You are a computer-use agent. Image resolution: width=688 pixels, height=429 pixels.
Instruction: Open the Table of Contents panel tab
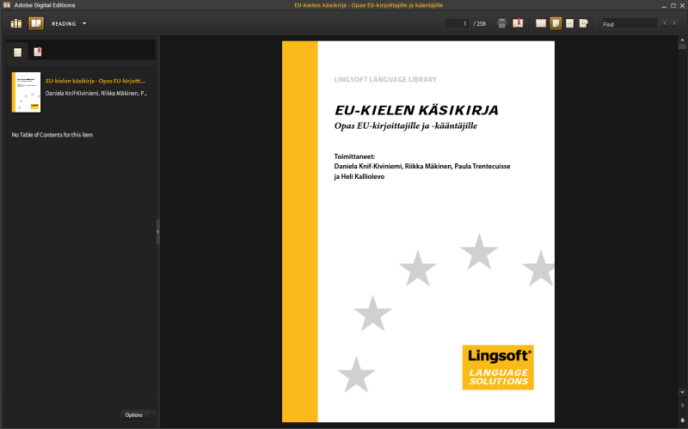click(18, 52)
